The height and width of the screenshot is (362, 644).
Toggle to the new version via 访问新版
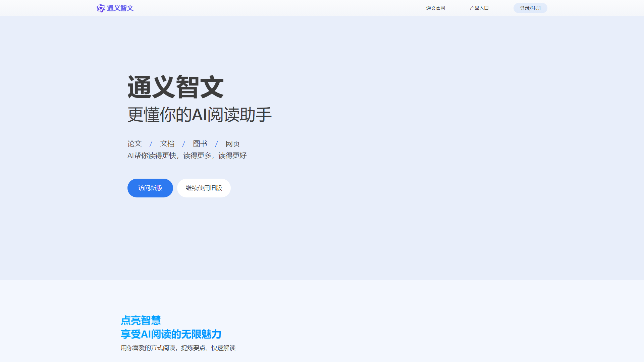point(150,188)
